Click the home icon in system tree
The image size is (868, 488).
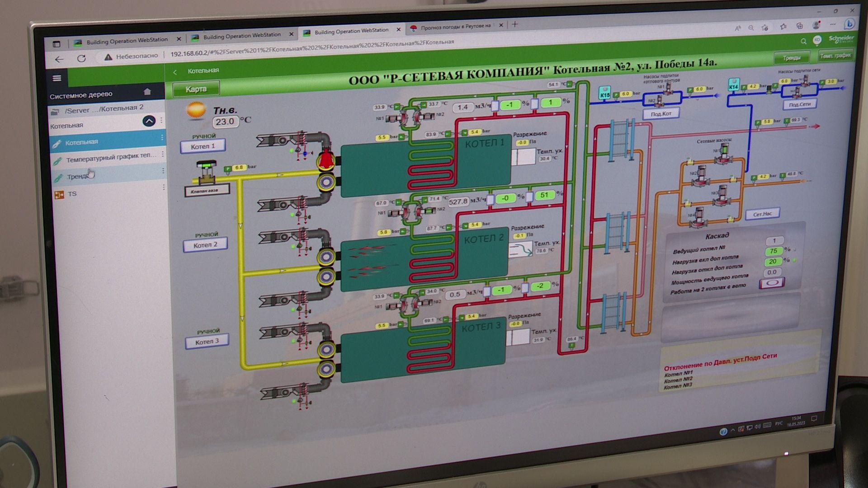click(147, 92)
